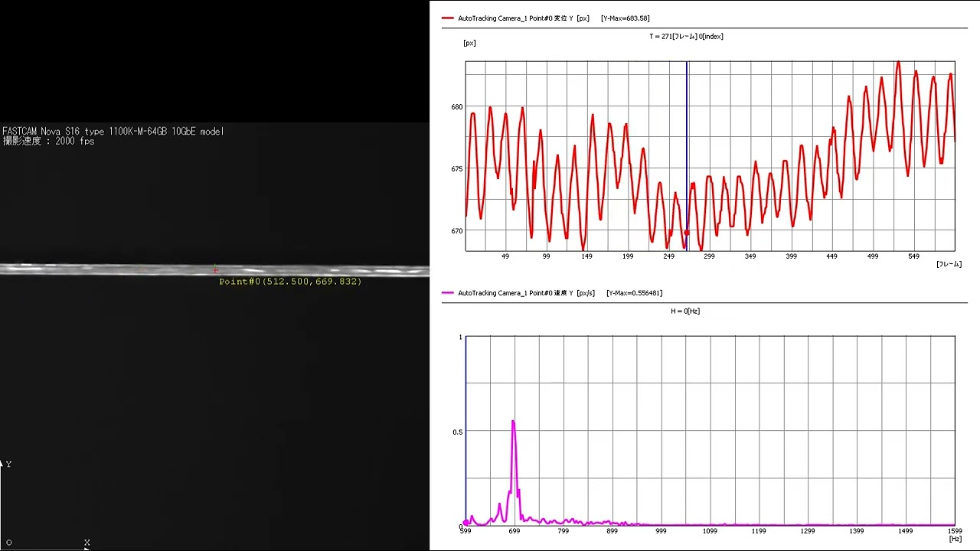Click the 799 tick on frequency axis
The image size is (980, 551).
tap(563, 531)
